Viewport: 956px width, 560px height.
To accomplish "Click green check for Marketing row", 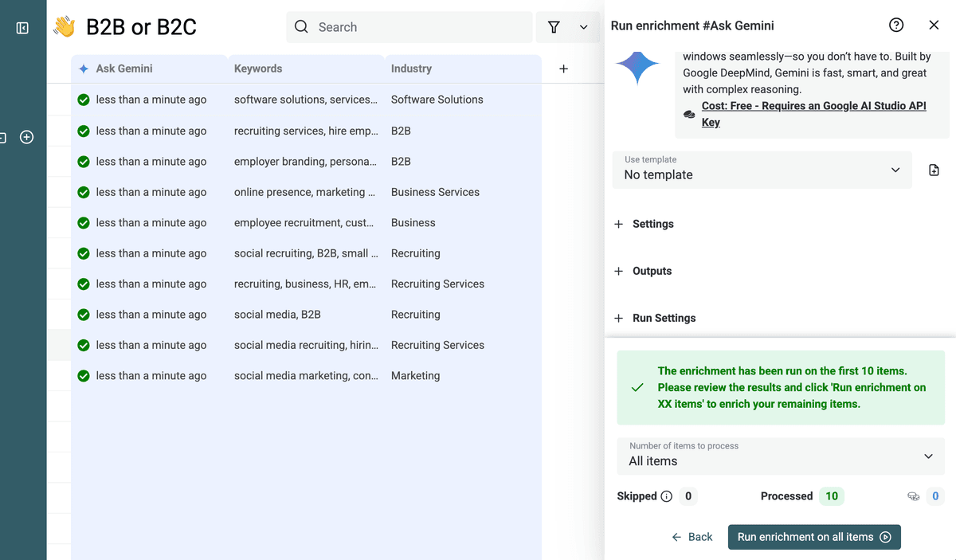I will 84,376.
